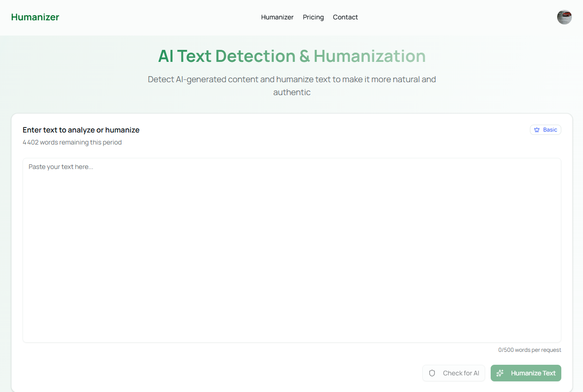
Task: Click the Humanizer logo
Action: [35, 17]
